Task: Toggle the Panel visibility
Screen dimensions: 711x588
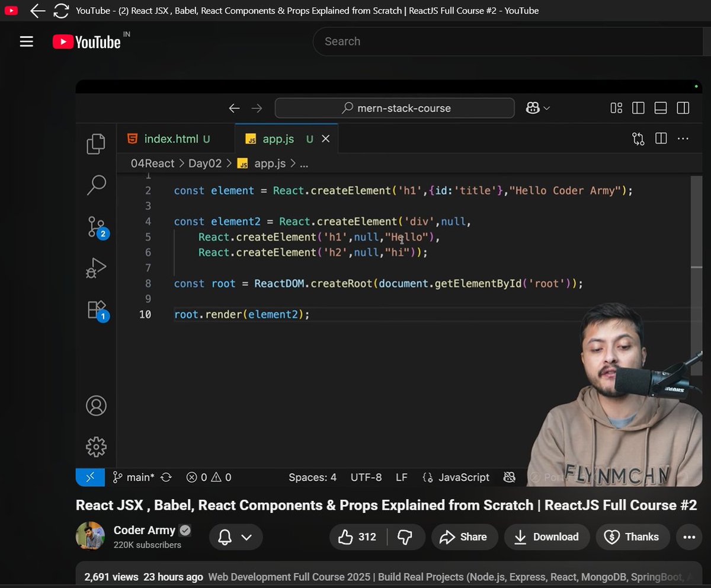Action: click(x=660, y=108)
